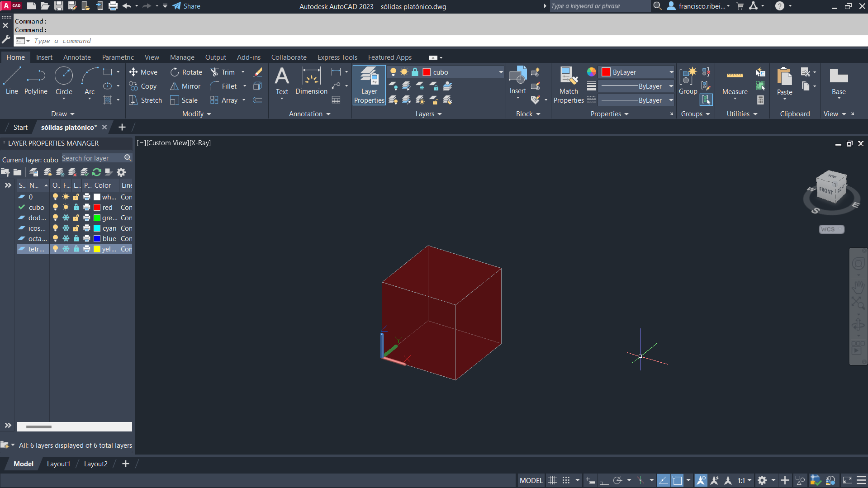Toggle lock for the octa... layer

click(x=76, y=239)
